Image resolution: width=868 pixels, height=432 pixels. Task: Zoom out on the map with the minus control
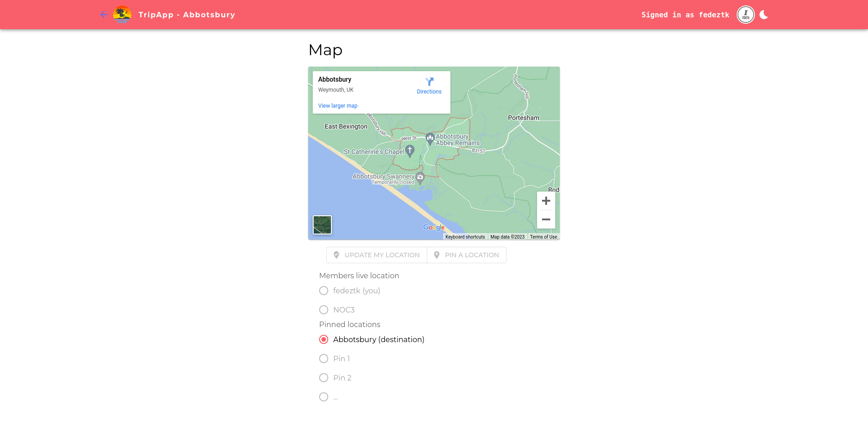click(x=546, y=219)
